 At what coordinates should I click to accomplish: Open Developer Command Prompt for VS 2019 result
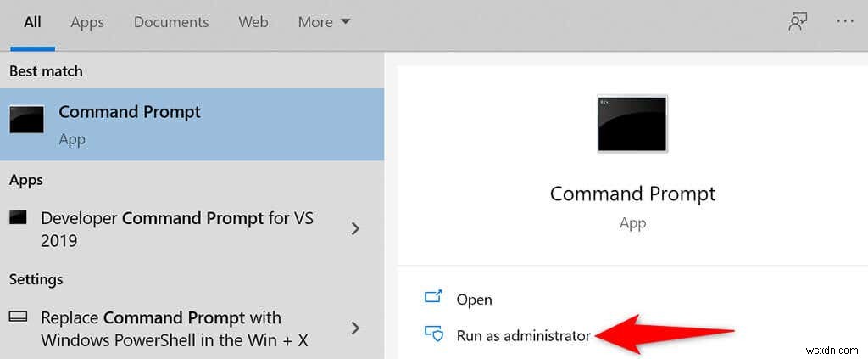click(x=176, y=229)
